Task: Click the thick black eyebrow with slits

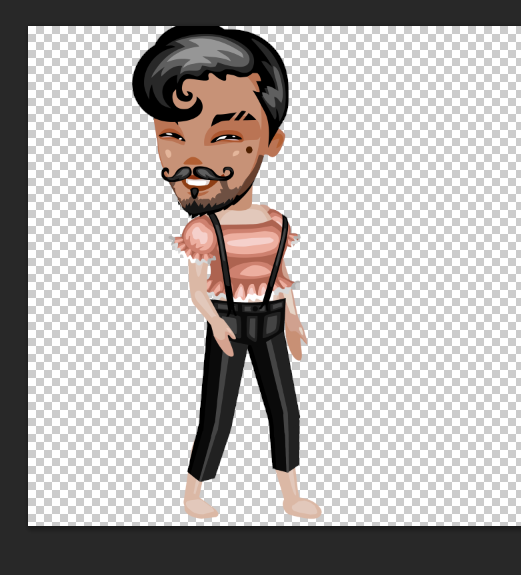Action: tap(233, 118)
